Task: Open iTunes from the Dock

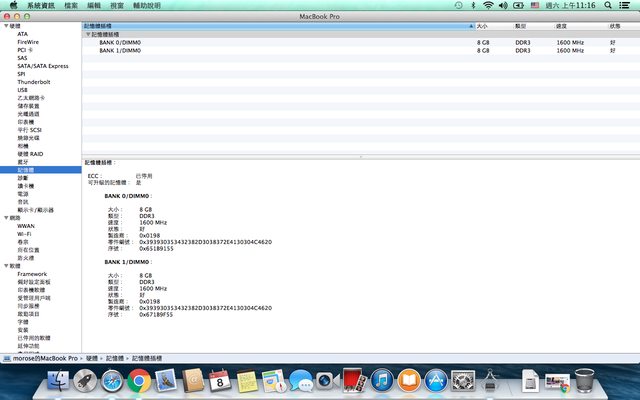Action: [x=381, y=380]
